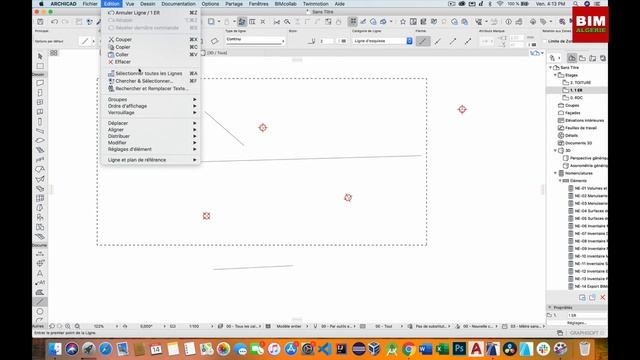Select the 0. RDC story
The image size is (640, 360).
[576, 98]
